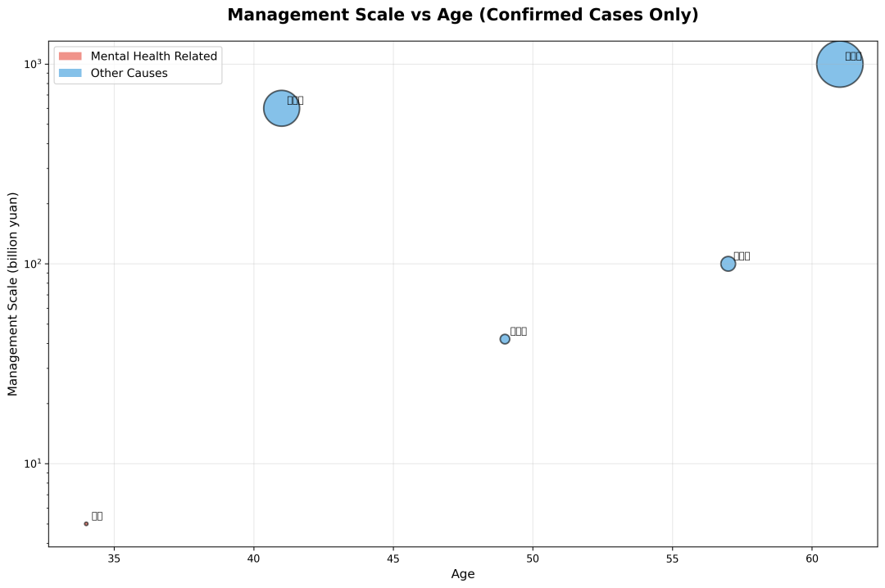Viewport: 885px width, 588px height.
Task: Click the chart title 'Management Scale vs Age'
Action: click(463, 15)
